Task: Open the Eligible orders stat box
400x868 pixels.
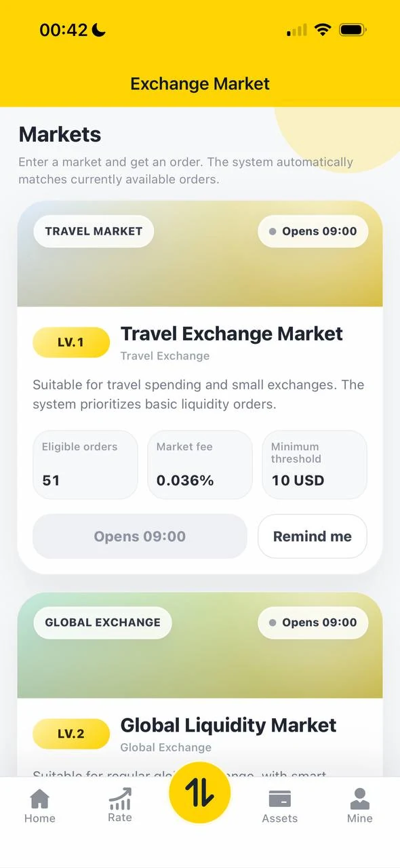Action: click(85, 465)
